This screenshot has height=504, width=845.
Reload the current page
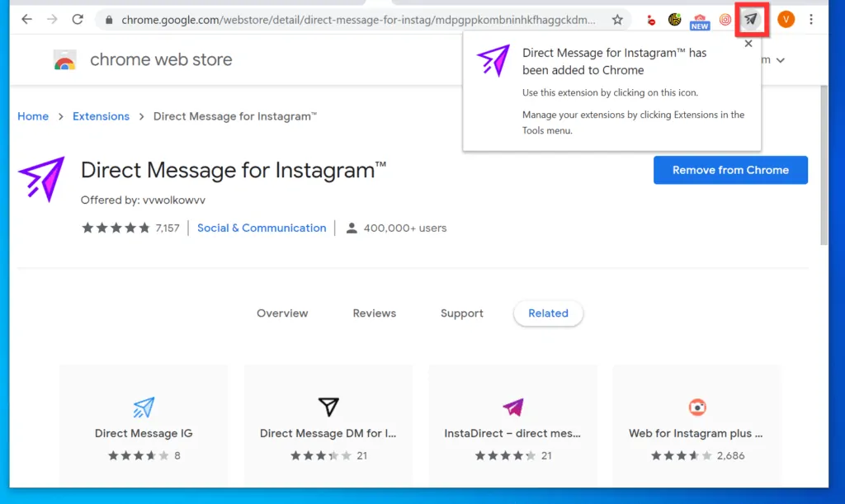pyautogui.click(x=78, y=20)
